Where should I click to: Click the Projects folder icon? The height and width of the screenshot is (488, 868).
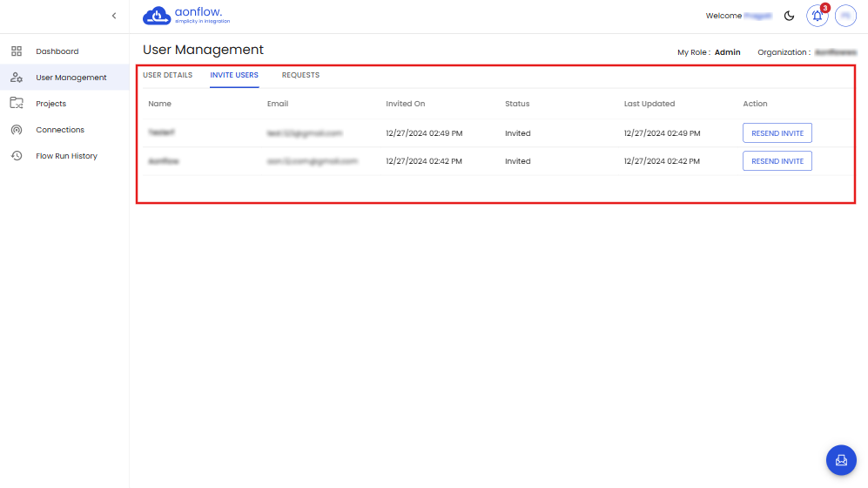click(17, 104)
